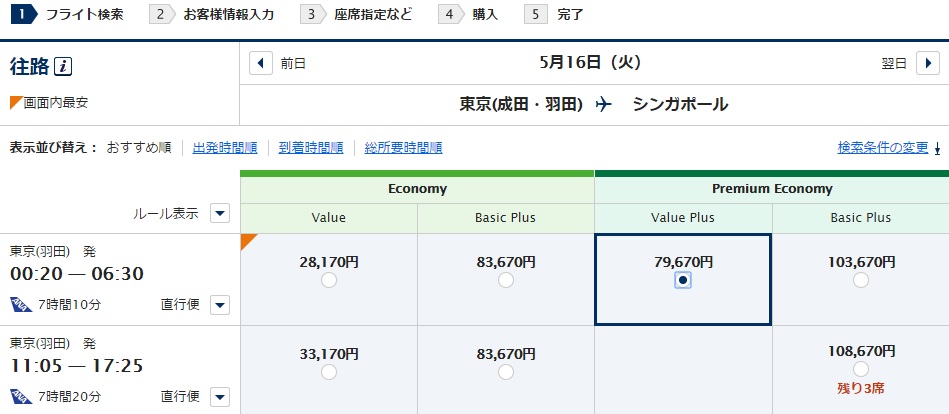Click Economy Value subheader
This screenshot has width=949, height=414.
coord(329,218)
